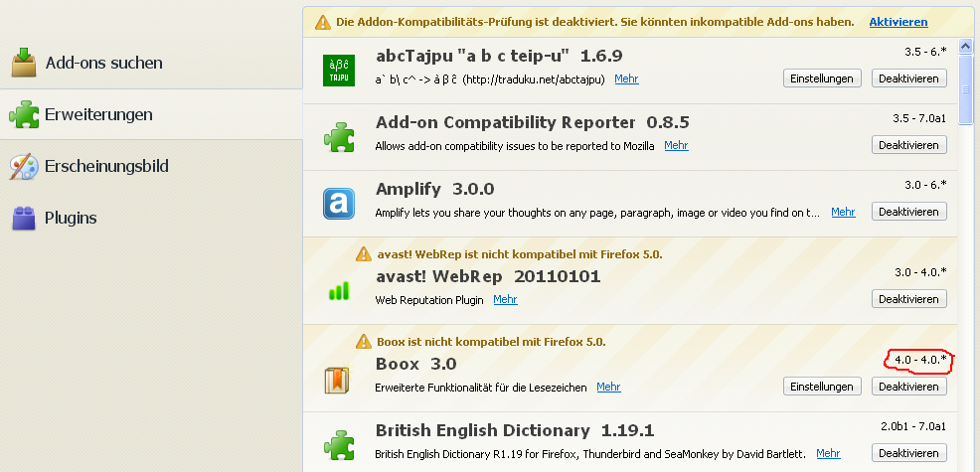The height and width of the screenshot is (472, 980).
Task: Click 'Erweiterte Funktionalität für die Lesezeichen' description
Action: 481,388
